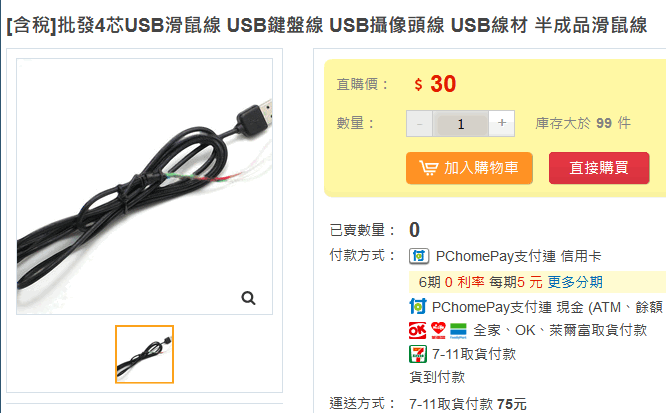
Task: Click the OK mart store logo icon
Action: point(417,330)
